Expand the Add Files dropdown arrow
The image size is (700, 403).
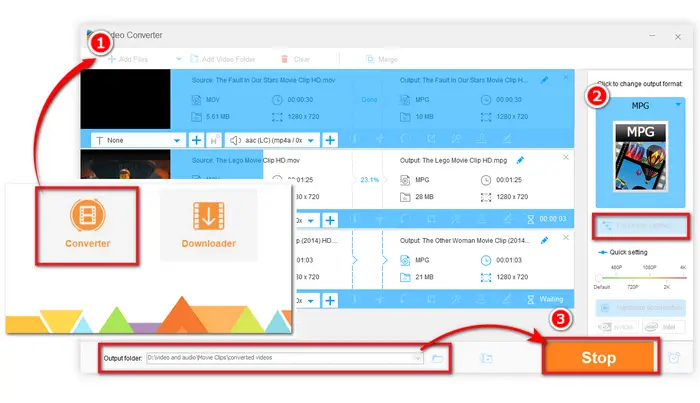(179, 59)
